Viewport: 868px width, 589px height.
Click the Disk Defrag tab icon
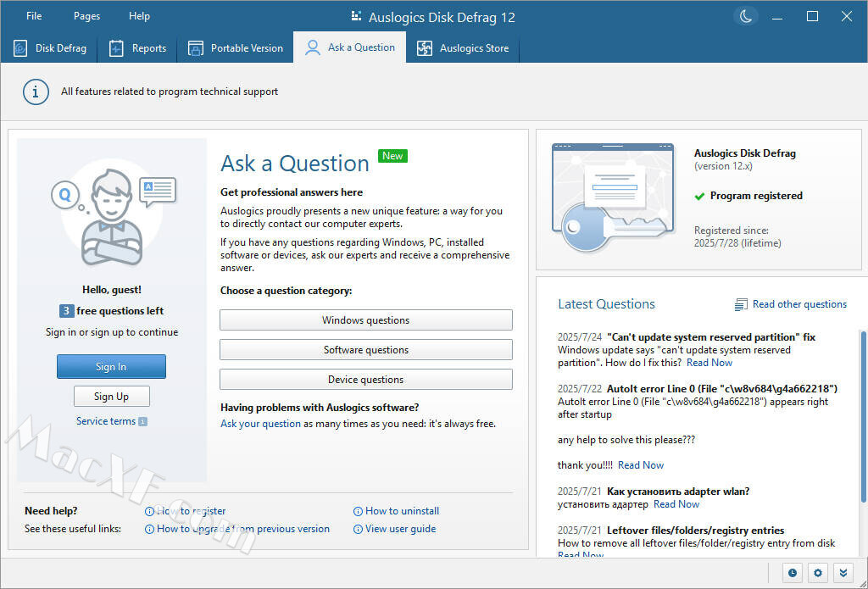20,48
